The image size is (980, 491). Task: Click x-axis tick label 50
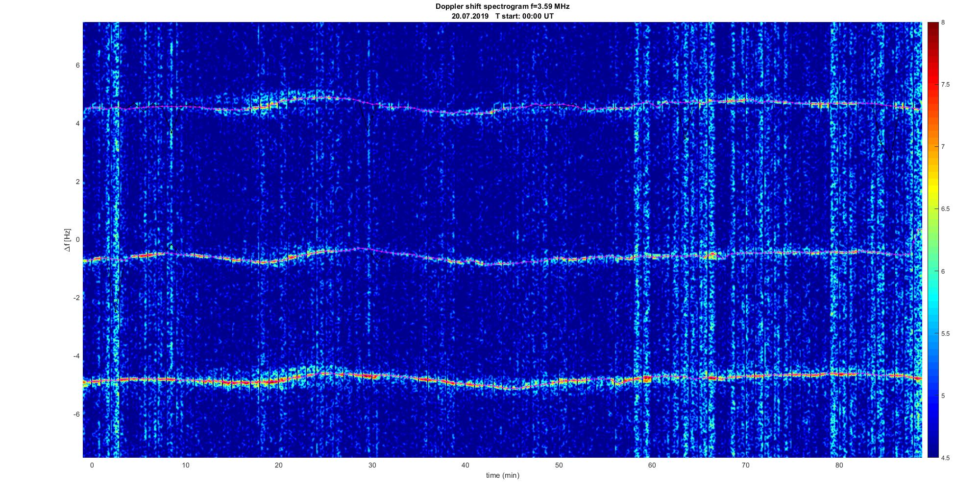point(559,465)
